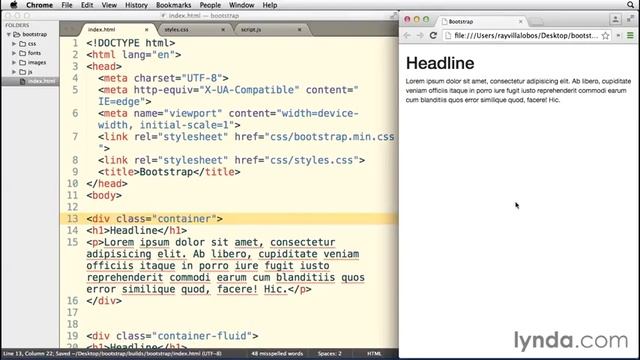Close the Bootstrap browser tab
Viewport: 640px width, 360px height.
pyautogui.click(x=520, y=21)
